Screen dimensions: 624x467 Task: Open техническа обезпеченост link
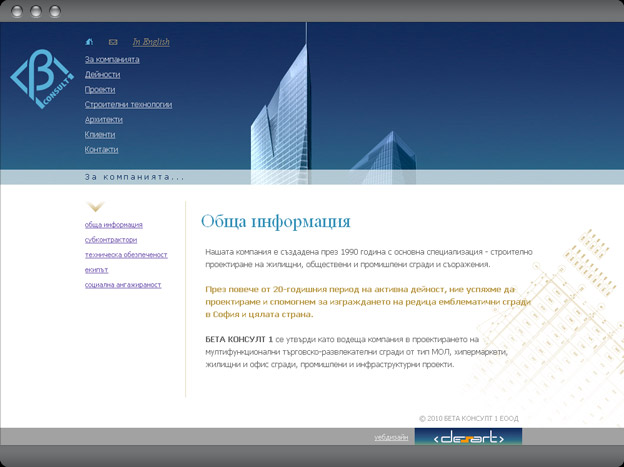126,255
